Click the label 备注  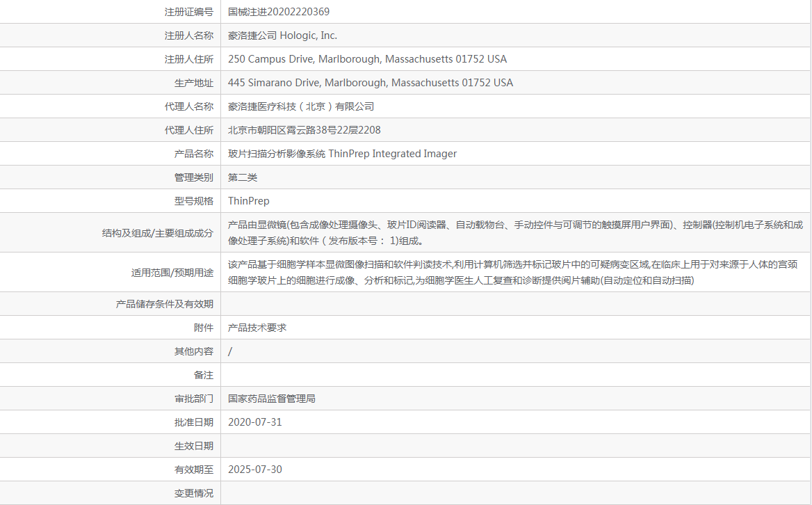204,375
